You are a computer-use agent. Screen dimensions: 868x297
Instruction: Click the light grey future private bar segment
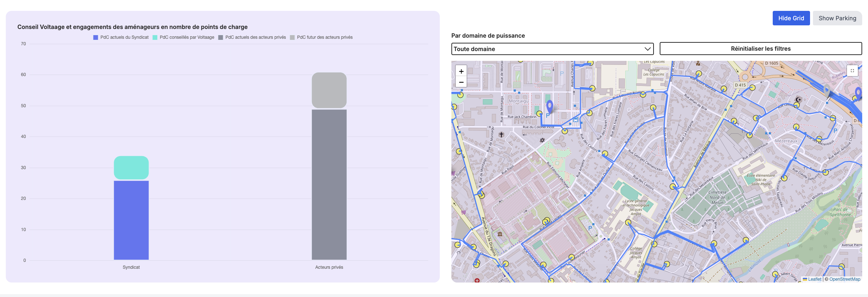point(329,90)
